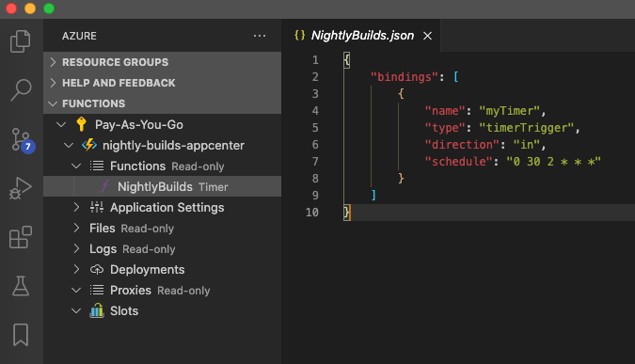Click the "direction" key on line 6
The image size is (635, 364).
click(462, 145)
